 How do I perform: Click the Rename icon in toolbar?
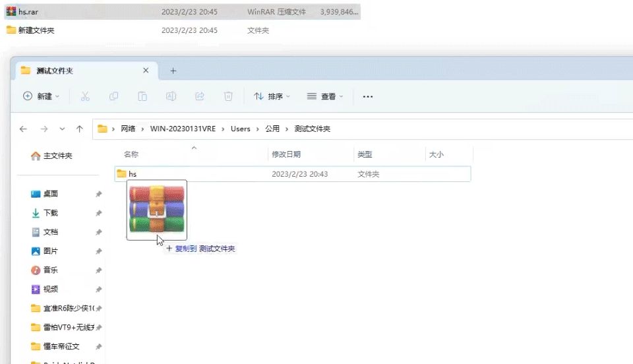click(171, 96)
